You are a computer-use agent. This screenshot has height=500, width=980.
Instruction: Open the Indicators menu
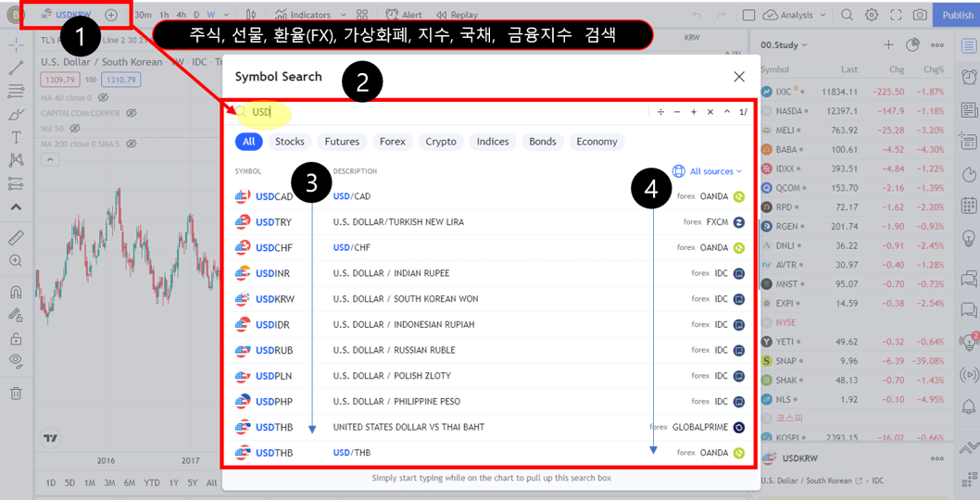303,15
